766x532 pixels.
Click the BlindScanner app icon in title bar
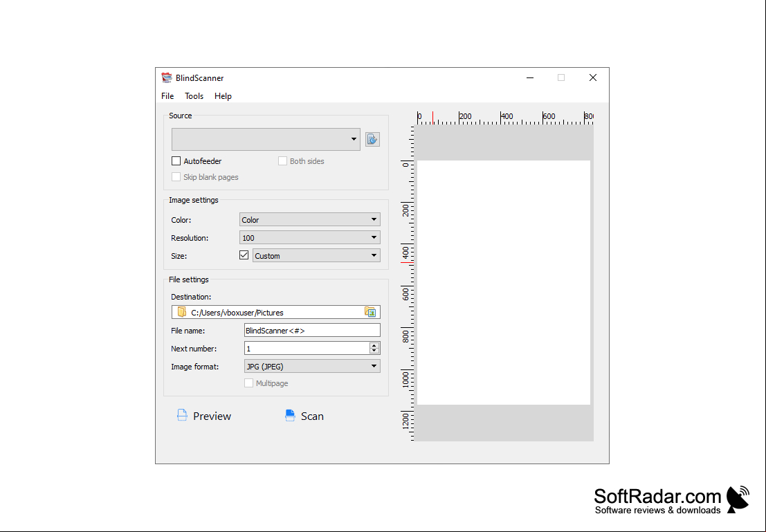pos(167,77)
